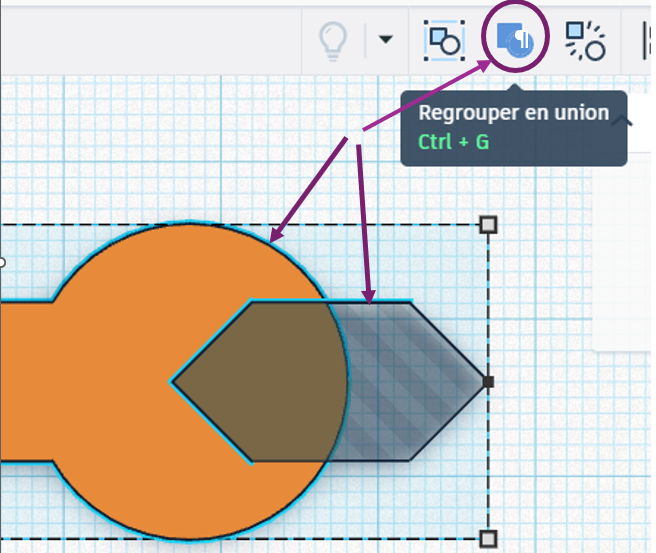Click the left pointed tip of the hexagon
This screenshot has height=553, width=656.
[x=175, y=381]
